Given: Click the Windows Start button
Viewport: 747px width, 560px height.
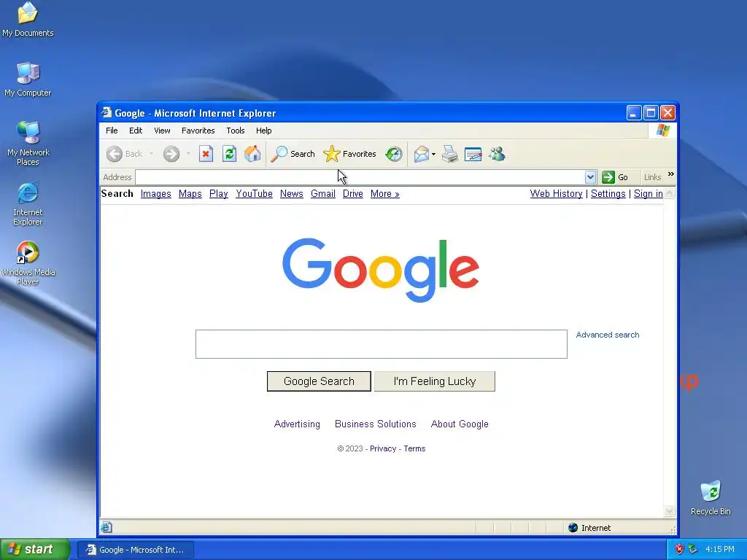Looking at the screenshot, I should (35, 549).
